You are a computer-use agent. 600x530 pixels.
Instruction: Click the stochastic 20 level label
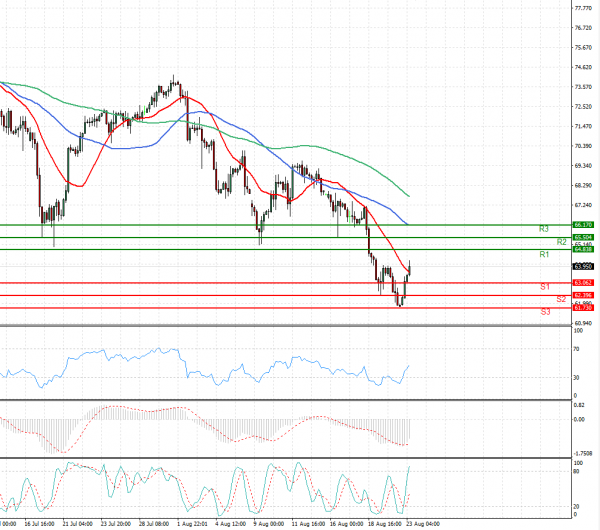[577, 507]
